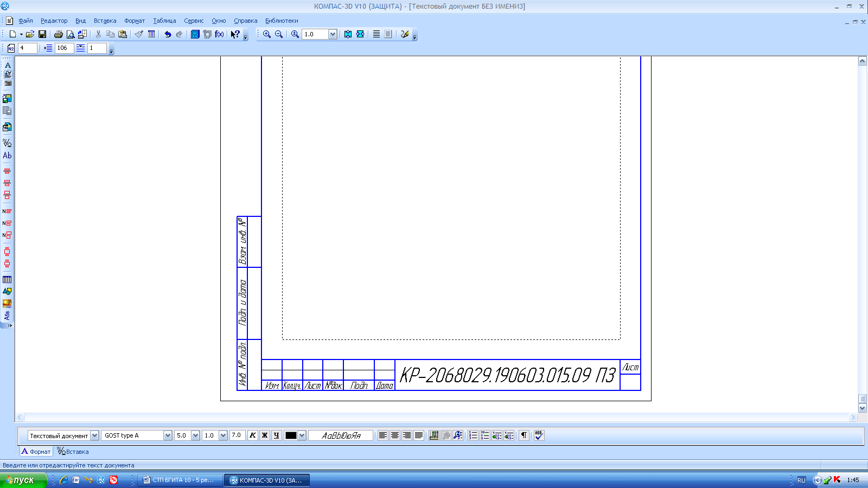Open the Редактор menu

click(x=54, y=21)
